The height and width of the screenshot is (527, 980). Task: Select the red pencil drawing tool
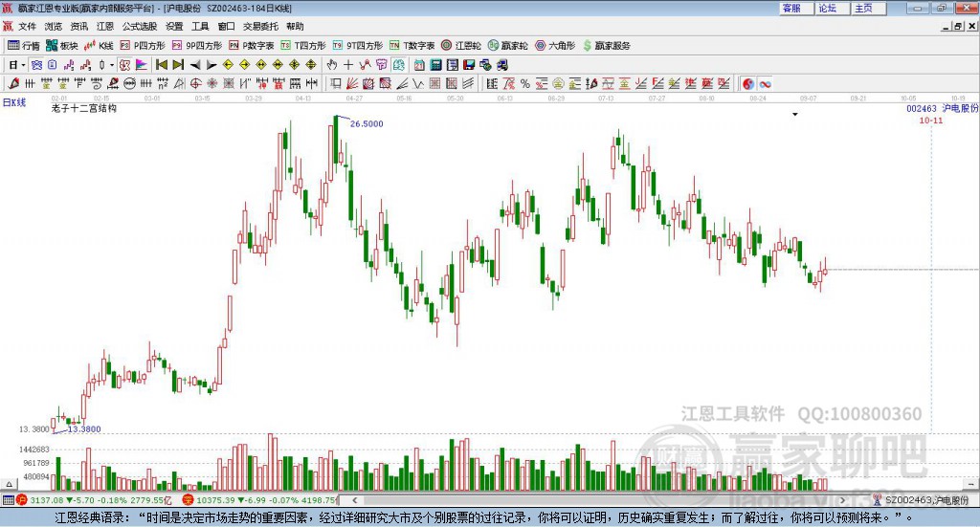click(13, 83)
